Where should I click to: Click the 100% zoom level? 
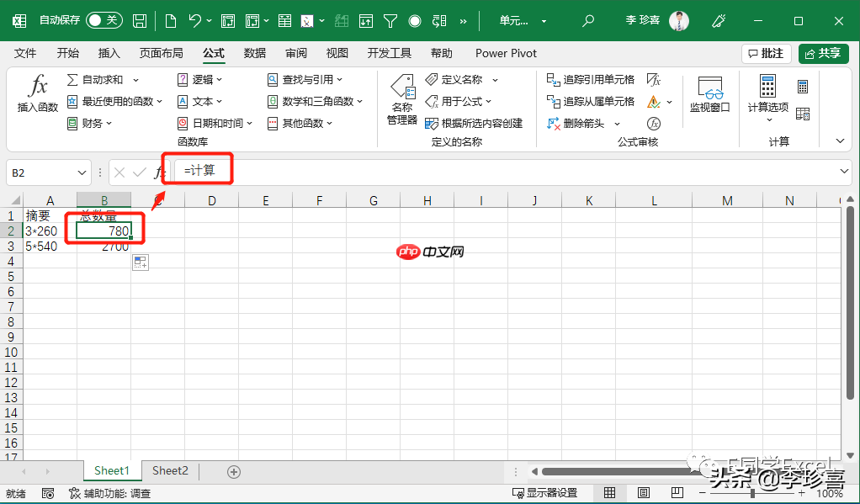830,493
